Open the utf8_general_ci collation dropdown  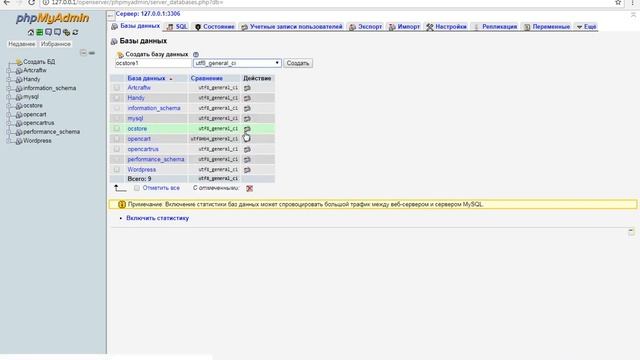click(237, 63)
